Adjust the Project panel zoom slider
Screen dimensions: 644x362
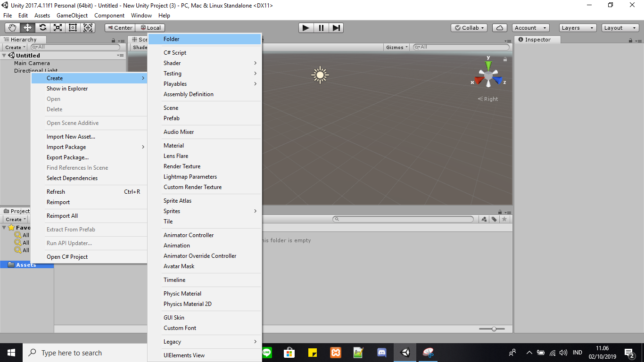(x=493, y=329)
